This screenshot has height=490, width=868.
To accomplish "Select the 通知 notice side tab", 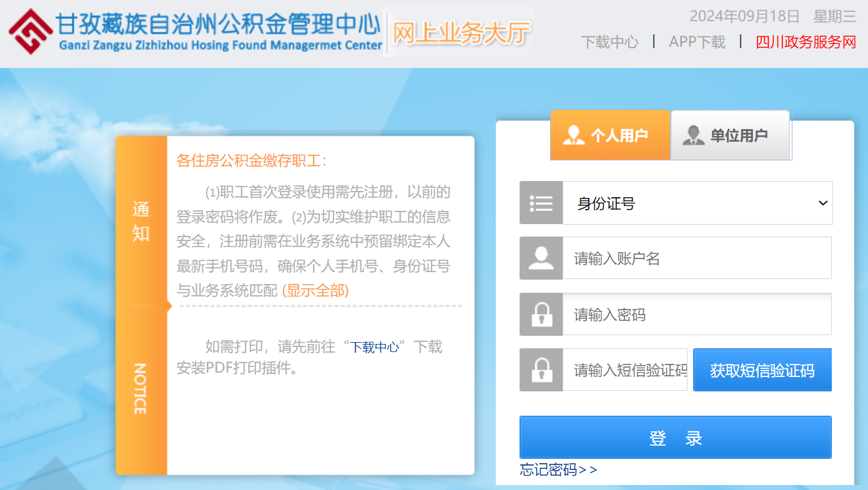I will 141,222.
